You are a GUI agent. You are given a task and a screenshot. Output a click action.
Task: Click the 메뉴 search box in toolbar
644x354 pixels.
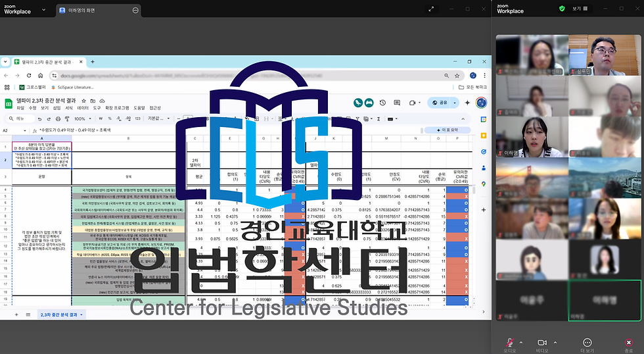[x=20, y=119]
